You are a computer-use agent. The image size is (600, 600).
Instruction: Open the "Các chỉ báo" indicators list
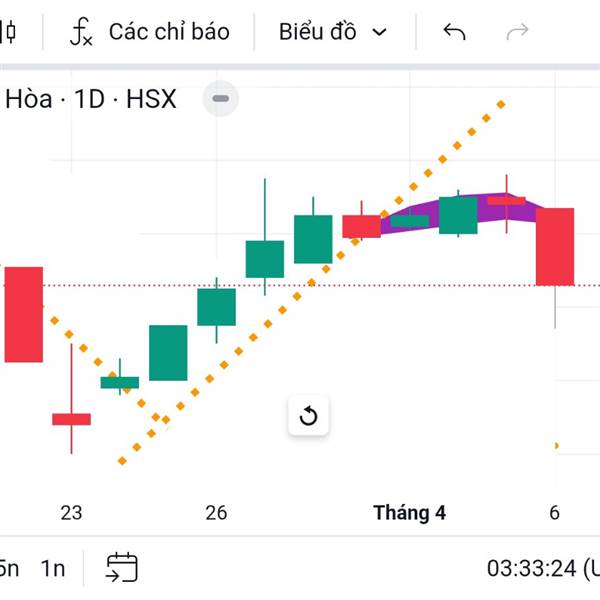[x=168, y=32]
